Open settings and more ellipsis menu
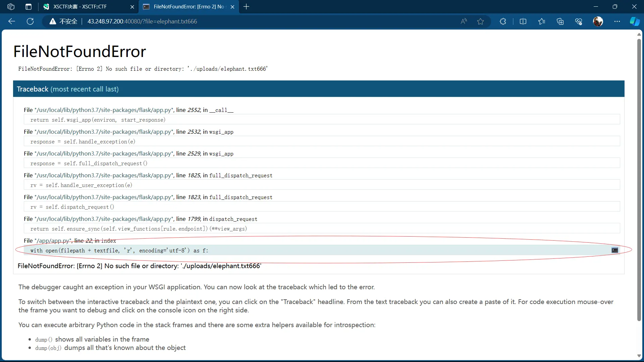The height and width of the screenshot is (362, 644). pos(617,21)
